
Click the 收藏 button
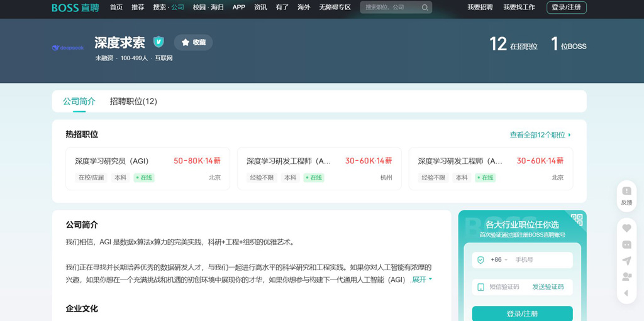click(194, 42)
